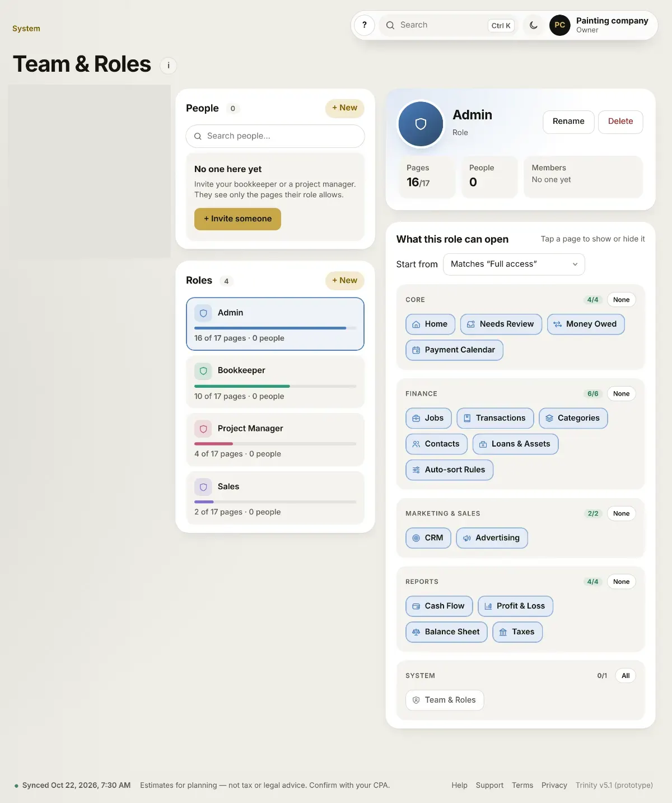Click the PC account avatar
Viewport: 672px width, 803px height.
coord(559,25)
